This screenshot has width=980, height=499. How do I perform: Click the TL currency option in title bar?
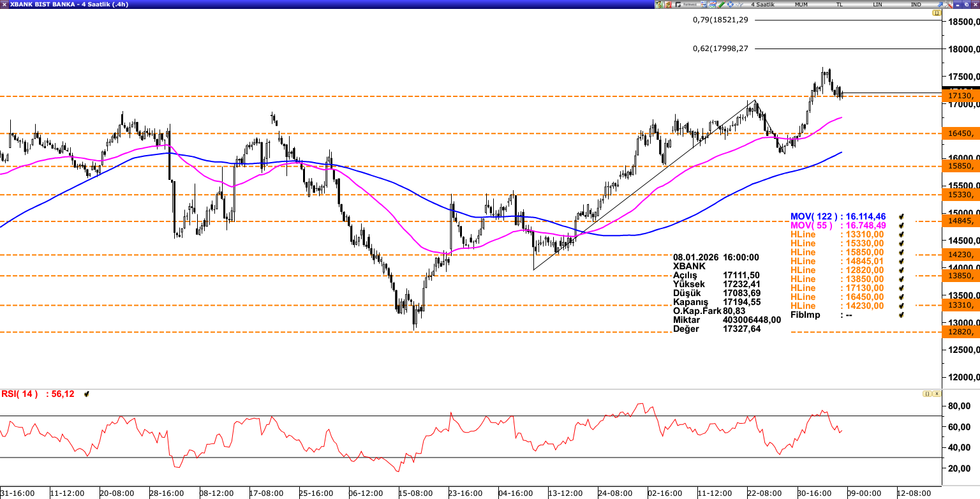click(x=840, y=4)
